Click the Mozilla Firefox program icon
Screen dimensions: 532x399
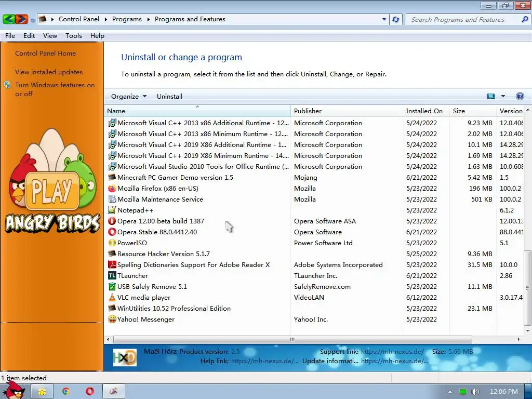pyautogui.click(x=112, y=188)
